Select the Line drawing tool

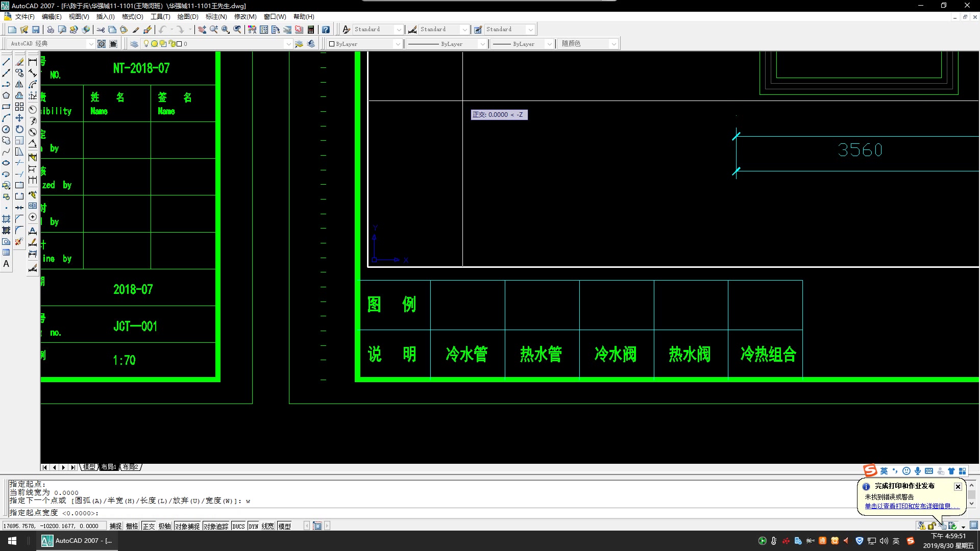click(6, 62)
